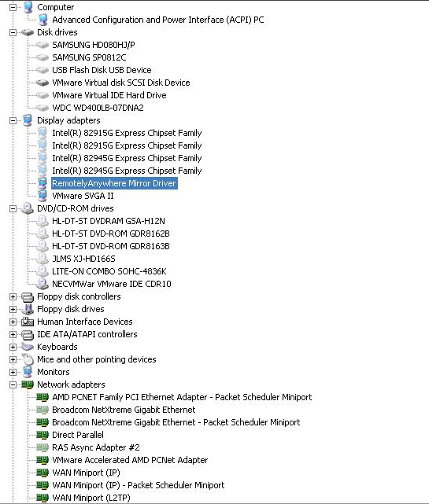Collapse the Network adapters category
Image resolution: width=429 pixels, height=504 pixels.
[x=13, y=384]
